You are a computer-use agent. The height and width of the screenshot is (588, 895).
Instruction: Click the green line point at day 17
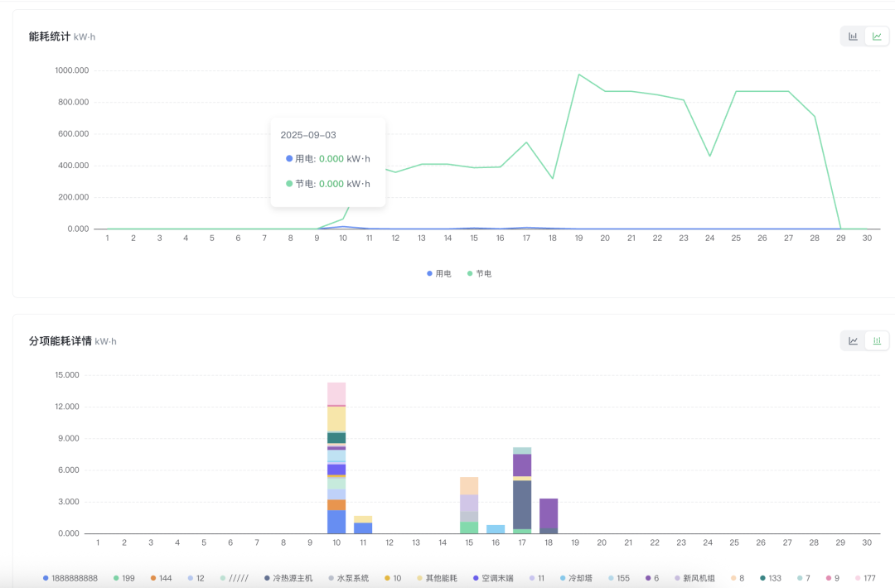click(x=526, y=142)
